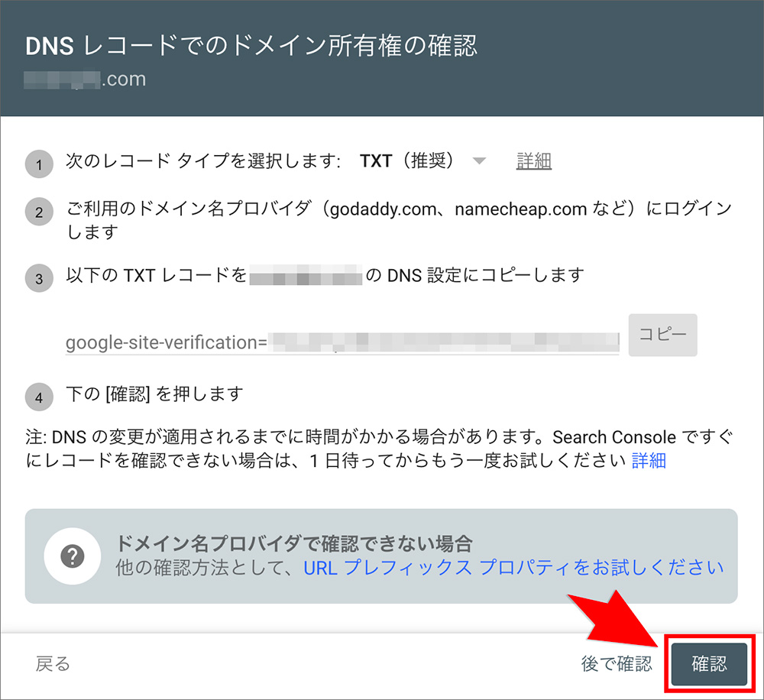Image resolution: width=764 pixels, height=700 pixels.
Task: Click the step 2 numbered circle icon
Action: pyautogui.click(x=39, y=212)
